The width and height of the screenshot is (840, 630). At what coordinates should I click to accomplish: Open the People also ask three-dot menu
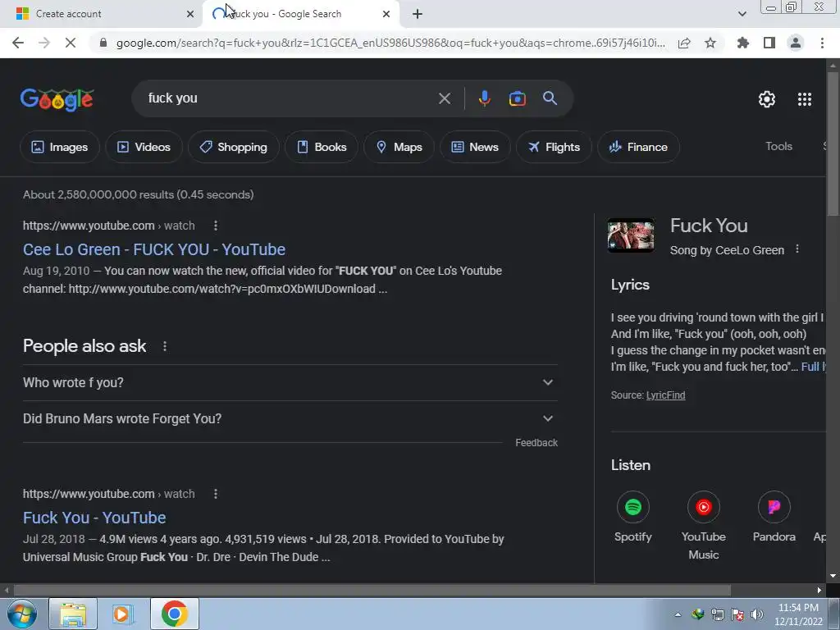coord(165,347)
